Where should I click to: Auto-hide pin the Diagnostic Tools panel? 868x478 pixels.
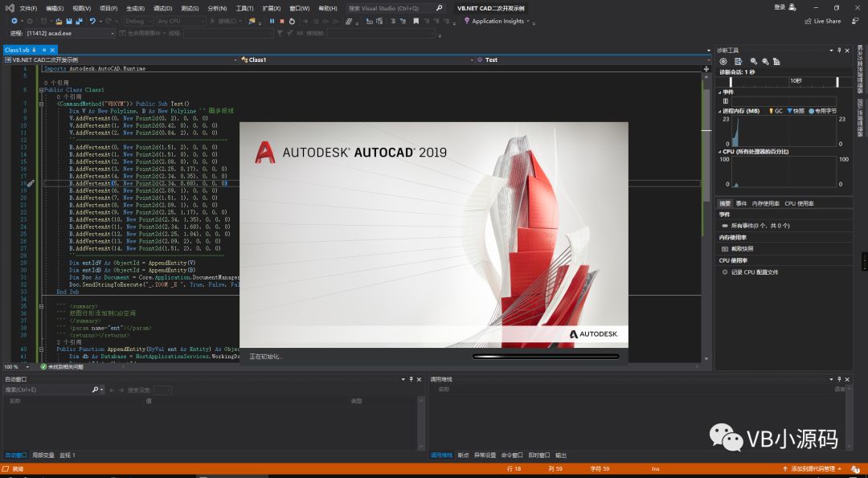pyautogui.click(x=839, y=51)
